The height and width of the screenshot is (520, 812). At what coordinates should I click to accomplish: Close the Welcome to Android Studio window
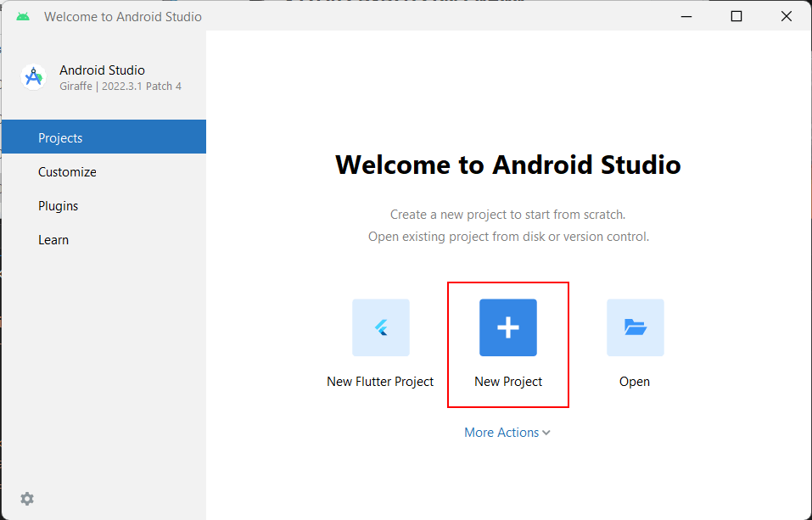(787, 16)
